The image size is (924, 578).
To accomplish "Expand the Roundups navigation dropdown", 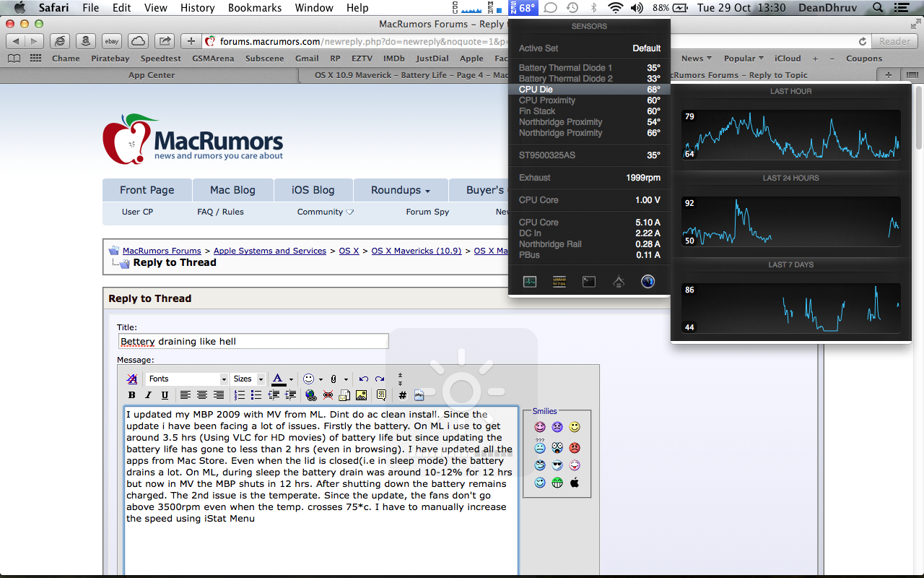I will point(400,190).
